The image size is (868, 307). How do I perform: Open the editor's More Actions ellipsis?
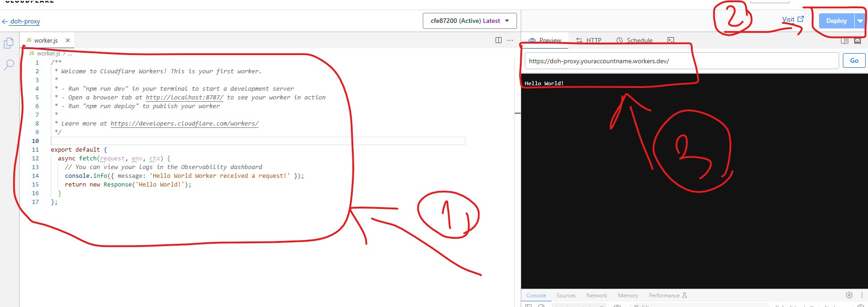coord(510,40)
